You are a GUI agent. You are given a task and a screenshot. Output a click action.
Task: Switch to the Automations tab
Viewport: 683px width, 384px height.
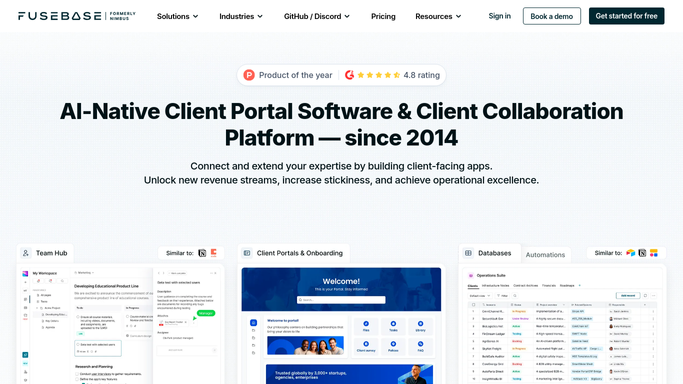point(545,255)
